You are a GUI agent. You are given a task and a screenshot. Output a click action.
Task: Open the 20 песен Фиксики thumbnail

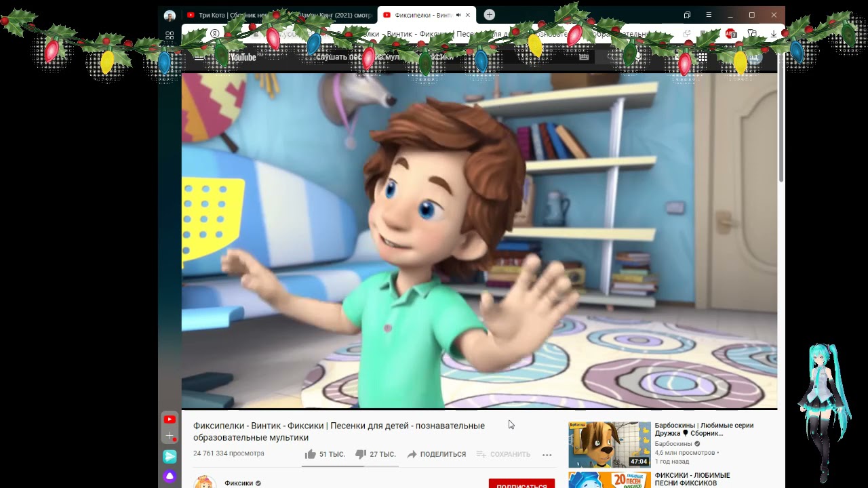pyautogui.click(x=610, y=480)
